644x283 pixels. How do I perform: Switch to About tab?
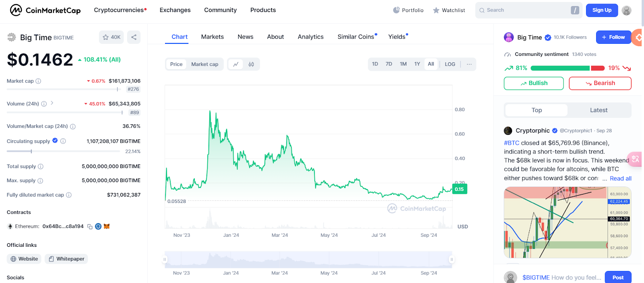pos(276,37)
